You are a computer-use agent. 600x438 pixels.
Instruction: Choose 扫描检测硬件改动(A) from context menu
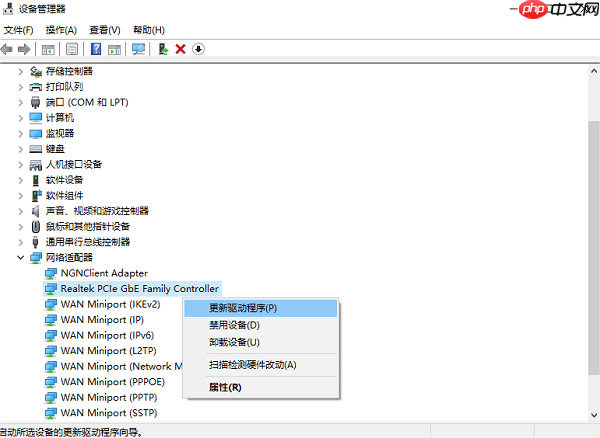[x=261, y=365]
